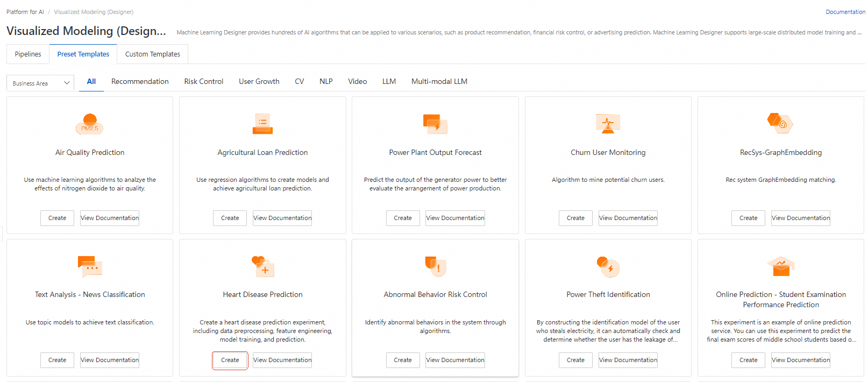Create Heart Disease Prediction pipeline
The height and width of the screenshot is (382, 868).
pos(230,360)
